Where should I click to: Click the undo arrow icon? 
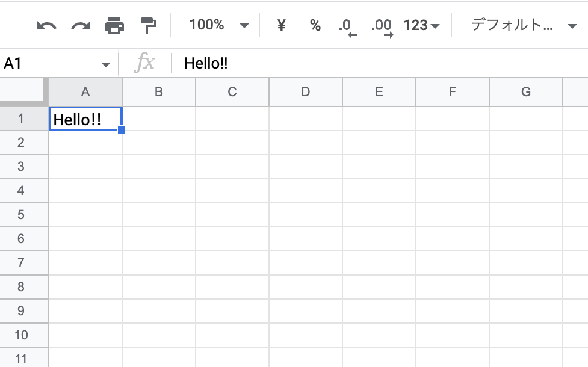click(x=46, y=26)
